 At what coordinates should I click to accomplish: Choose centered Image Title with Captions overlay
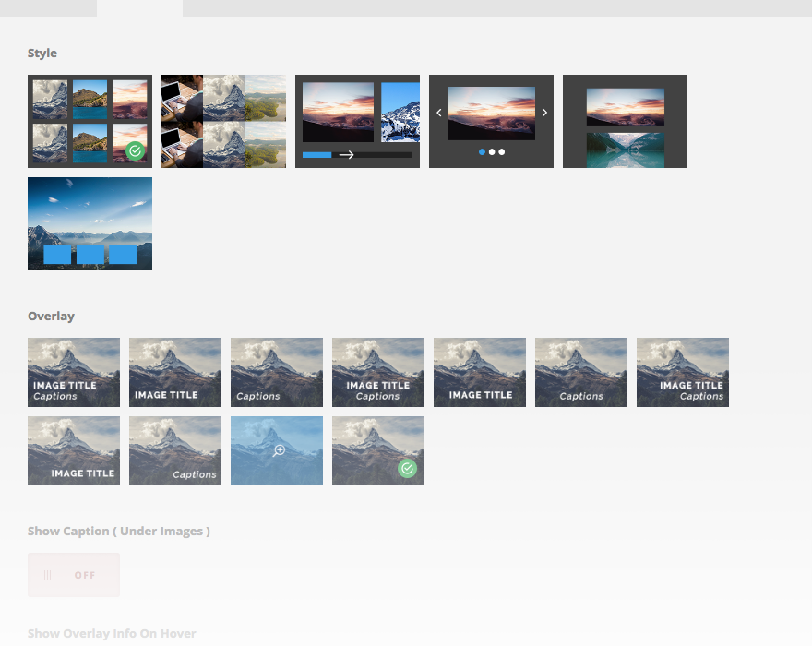(x=378, y=373)
